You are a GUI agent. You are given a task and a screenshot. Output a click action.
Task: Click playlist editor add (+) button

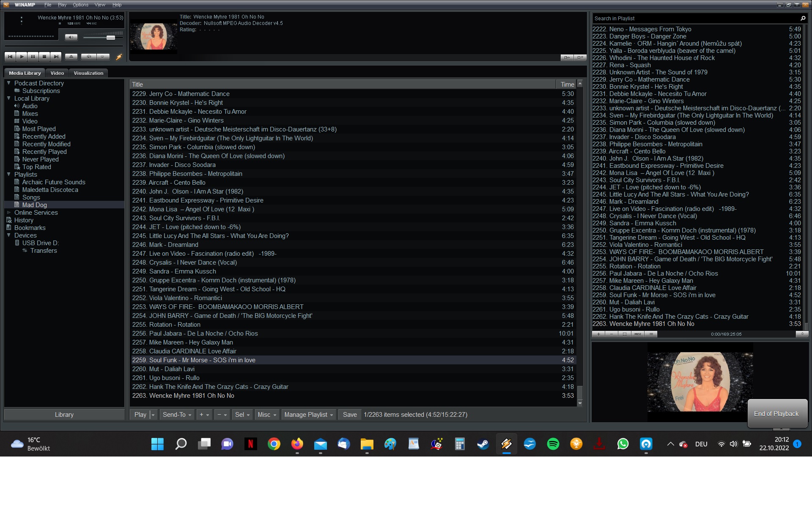[x=598, y=334]
